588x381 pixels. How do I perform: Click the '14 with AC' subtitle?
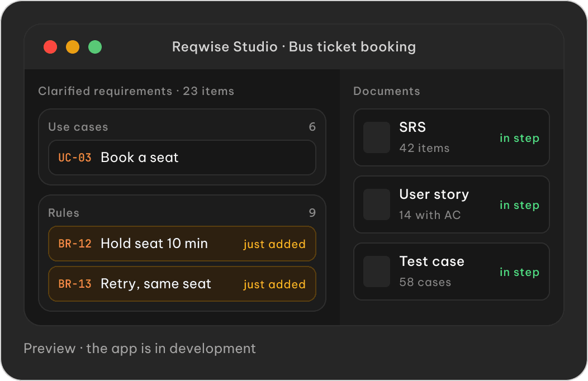point(430,215)
